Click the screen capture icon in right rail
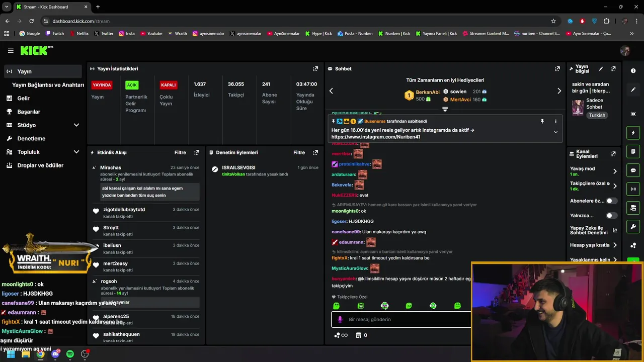The width and height of the screenshot is (644, 362). pyautogui.click(x=633, y=114)
